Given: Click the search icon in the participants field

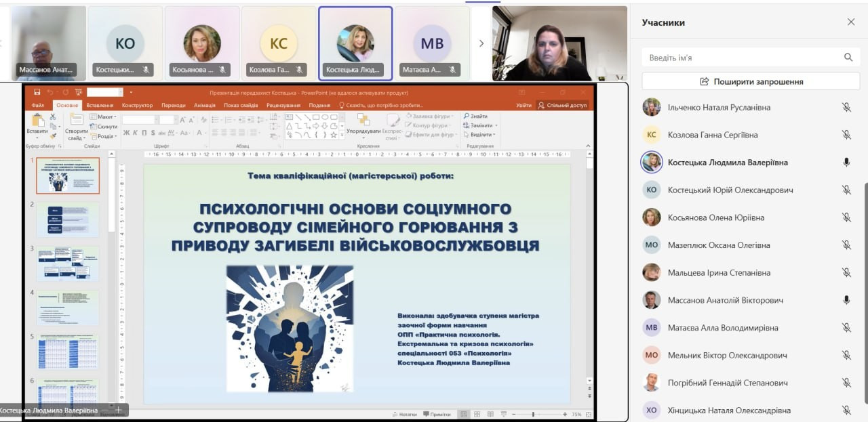Looking at the screenshot, I should click(x=848, y=58).
